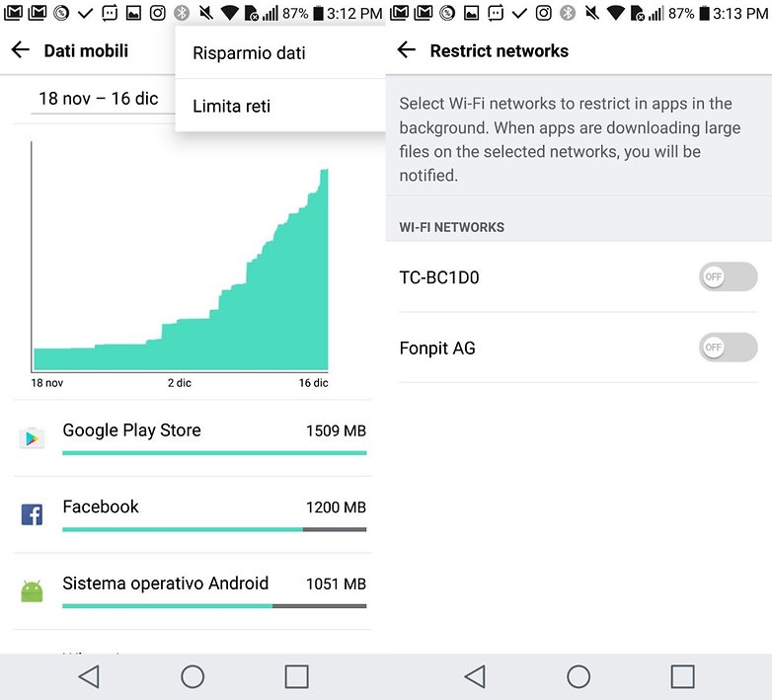Tap battery icon in left status bar

click(319, 13)
